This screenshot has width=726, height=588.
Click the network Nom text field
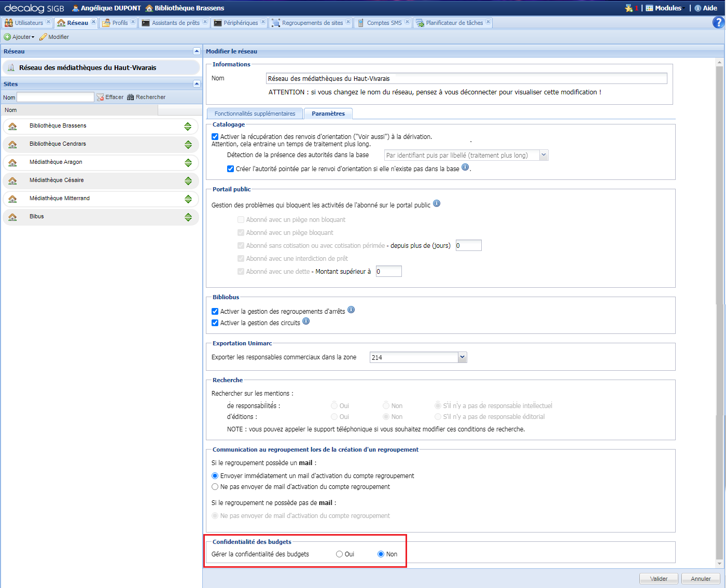pos(466,79)
